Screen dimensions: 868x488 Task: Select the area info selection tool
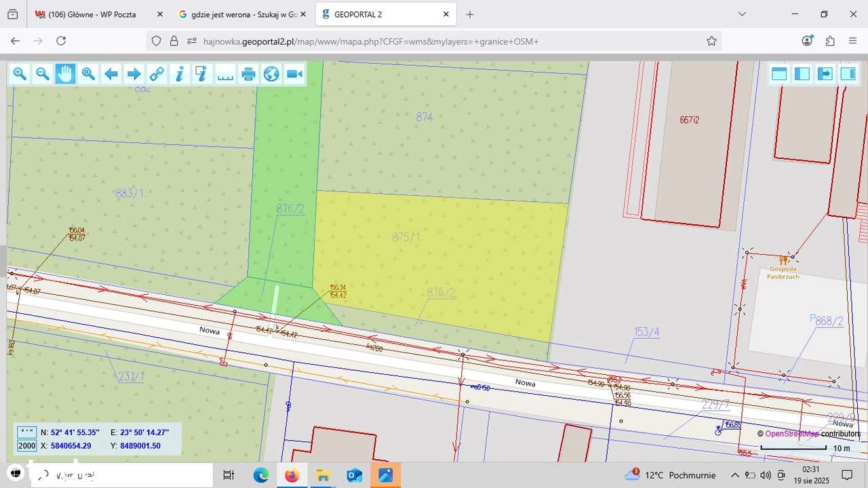tap(202, 74)
